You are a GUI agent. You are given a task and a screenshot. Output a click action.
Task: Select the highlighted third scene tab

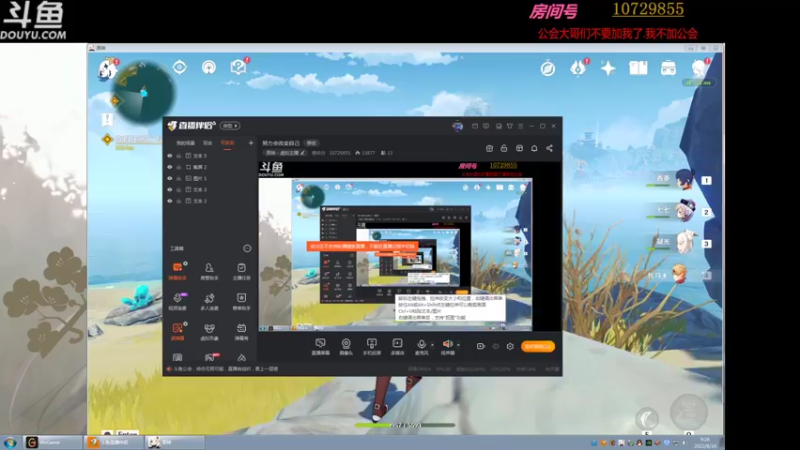(x=228, y=143)
